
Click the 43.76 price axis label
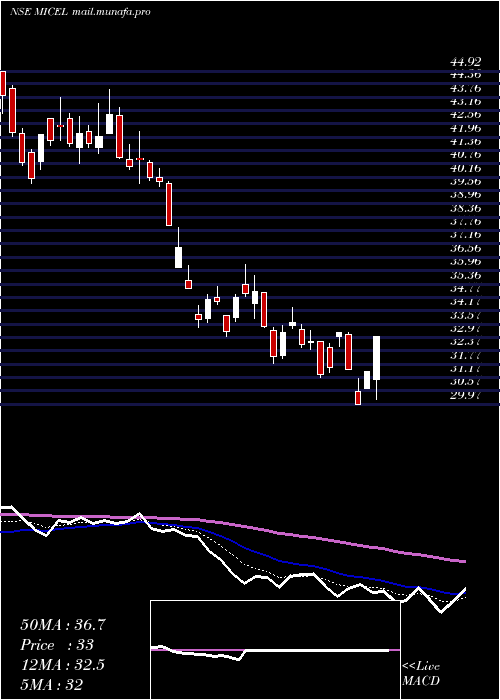coord(465,88)
